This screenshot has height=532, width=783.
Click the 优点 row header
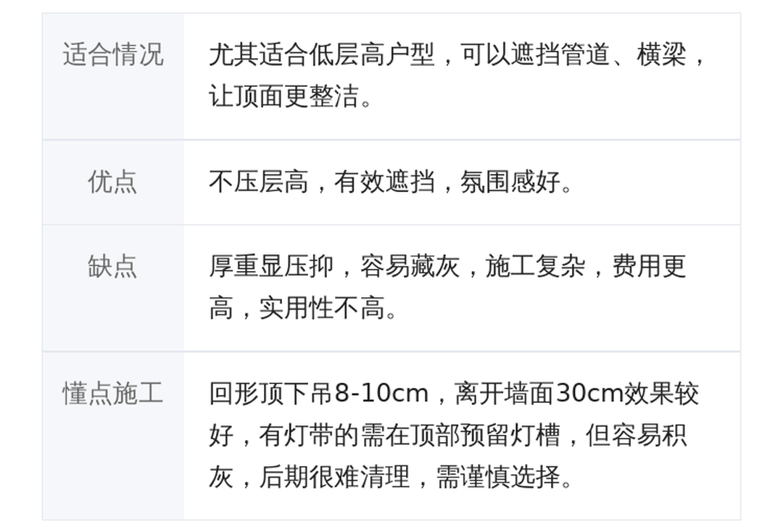[x=113, y=181]
